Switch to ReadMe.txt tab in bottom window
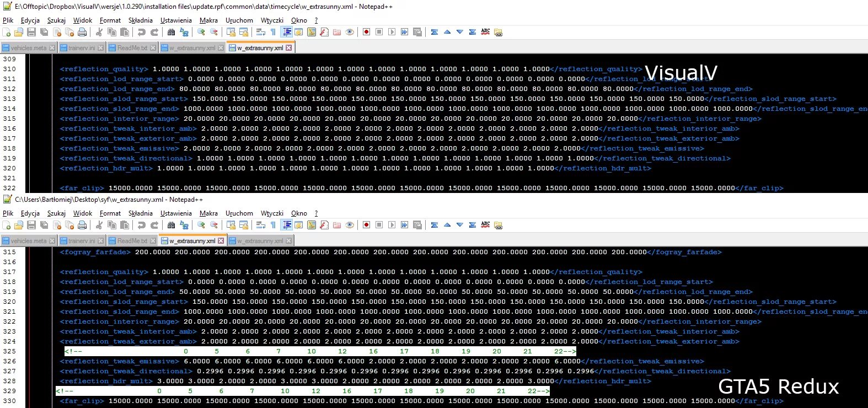The image size is (868, 408). (x=132, y=241)
